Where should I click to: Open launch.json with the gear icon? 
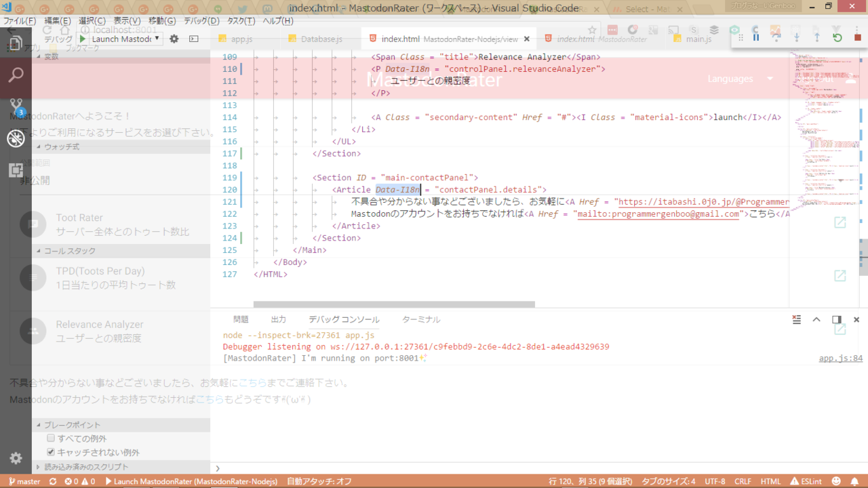174,39
